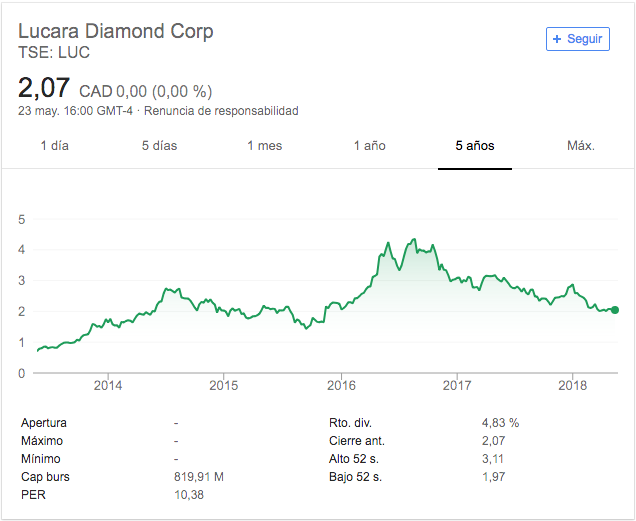Click the 23 may. 16:00 GMT-4 timestamp
The image size is (636, 521).
(75, 111)
